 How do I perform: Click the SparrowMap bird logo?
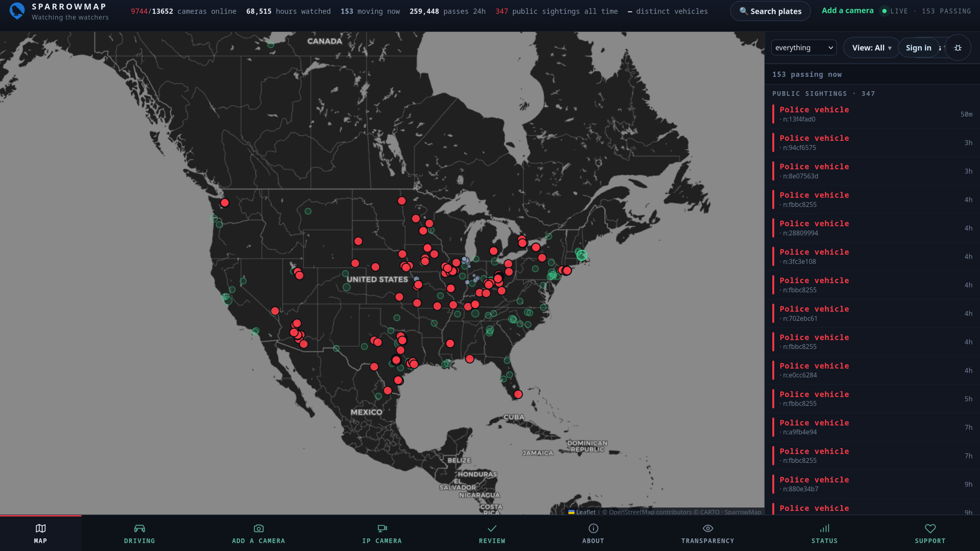tap(17, 11)
